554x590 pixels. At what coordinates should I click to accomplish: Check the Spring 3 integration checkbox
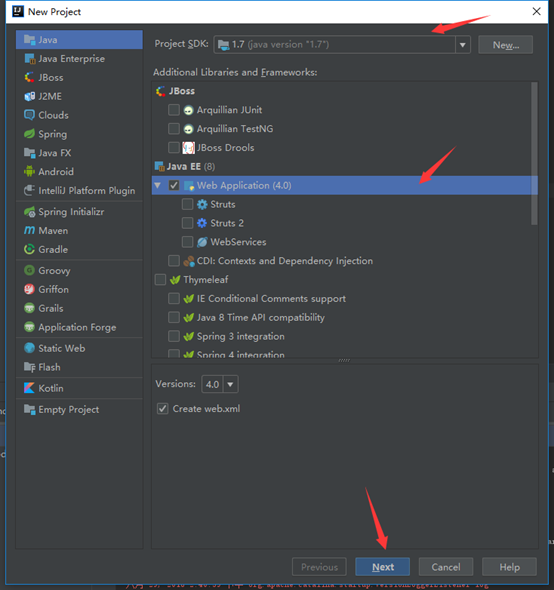coord(174,336)
